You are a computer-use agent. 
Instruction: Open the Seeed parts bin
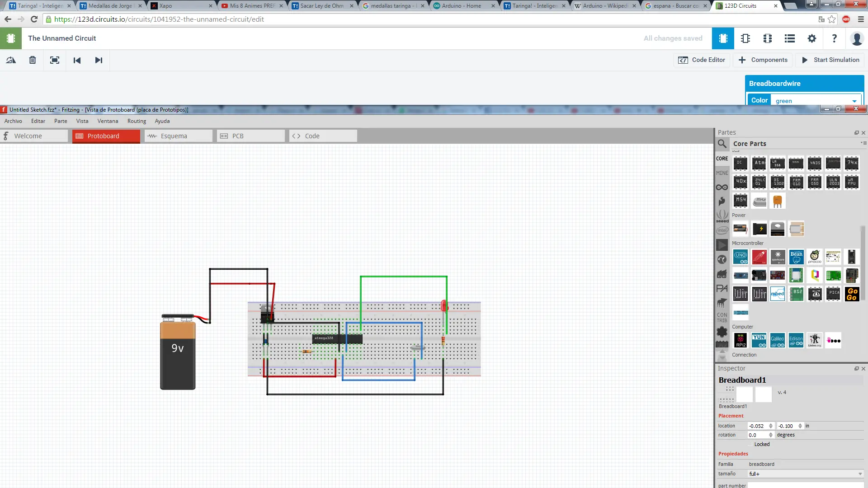tap(722, 216)
